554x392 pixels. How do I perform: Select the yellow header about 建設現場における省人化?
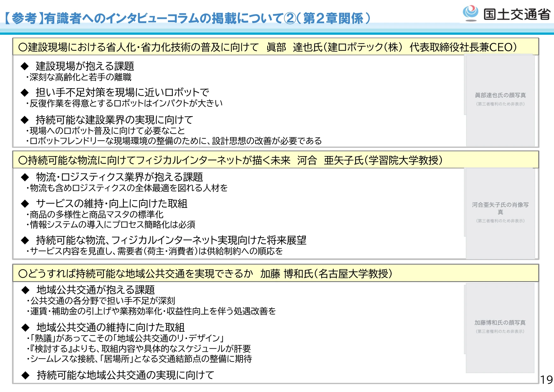(x=275, y=47)
